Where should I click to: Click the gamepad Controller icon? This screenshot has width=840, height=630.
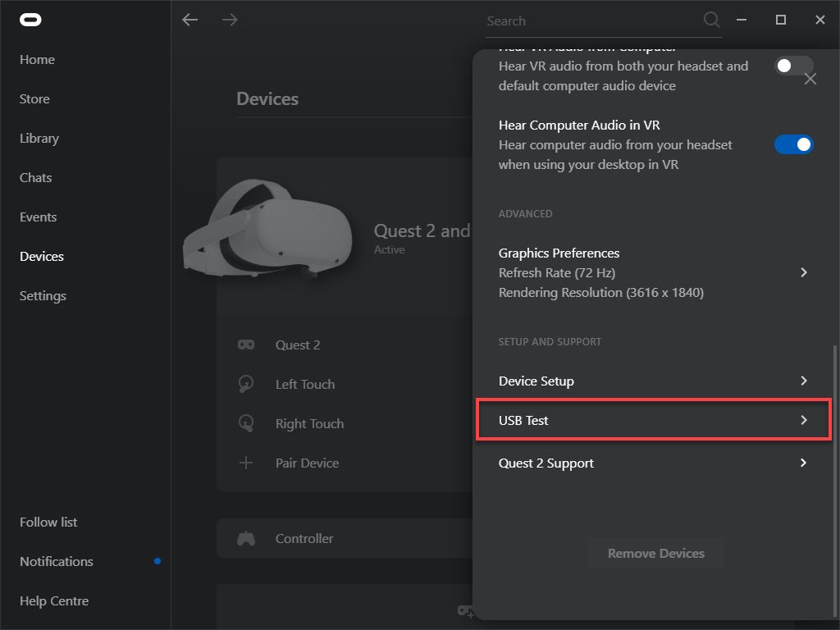[246, 539]
